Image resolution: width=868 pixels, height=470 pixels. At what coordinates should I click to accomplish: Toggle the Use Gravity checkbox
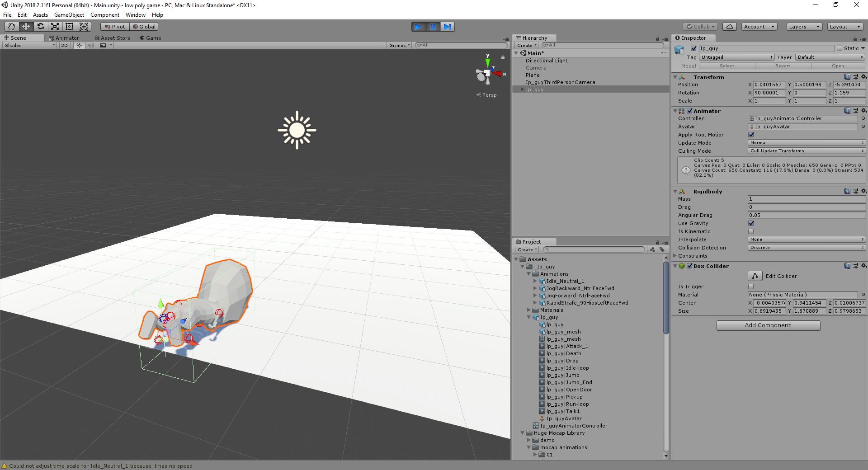click(751, 223)
